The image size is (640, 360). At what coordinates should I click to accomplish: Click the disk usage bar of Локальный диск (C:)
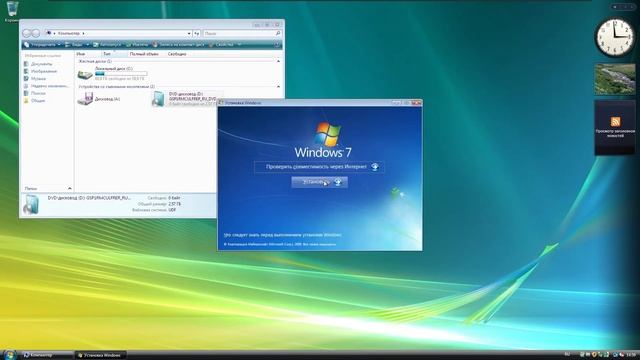[x=121, y=74]
